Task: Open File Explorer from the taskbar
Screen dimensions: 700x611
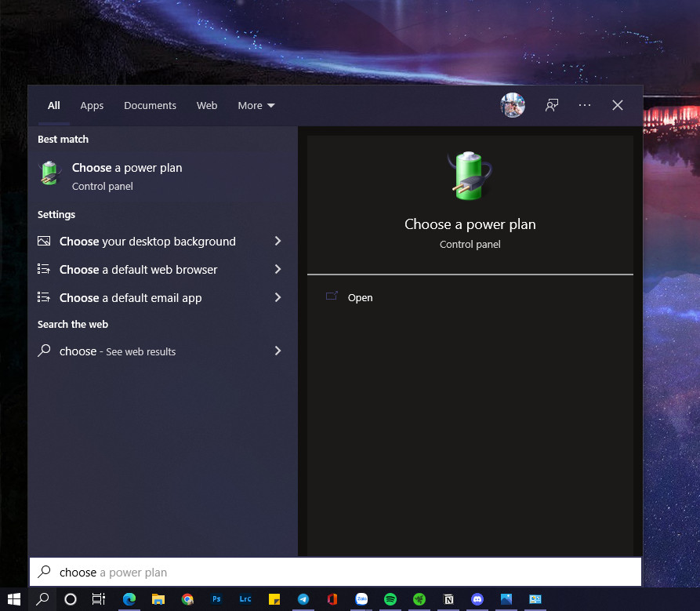Action: (x=158, y=599)
